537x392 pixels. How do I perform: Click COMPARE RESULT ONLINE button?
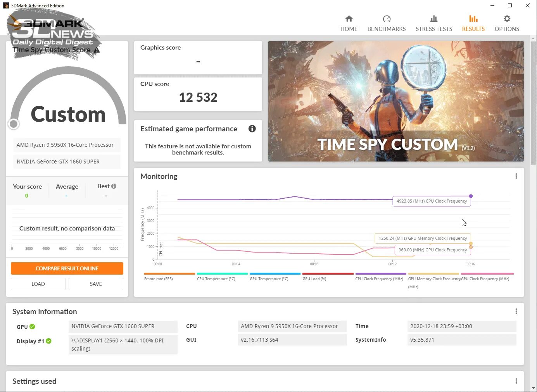point(67,268)
